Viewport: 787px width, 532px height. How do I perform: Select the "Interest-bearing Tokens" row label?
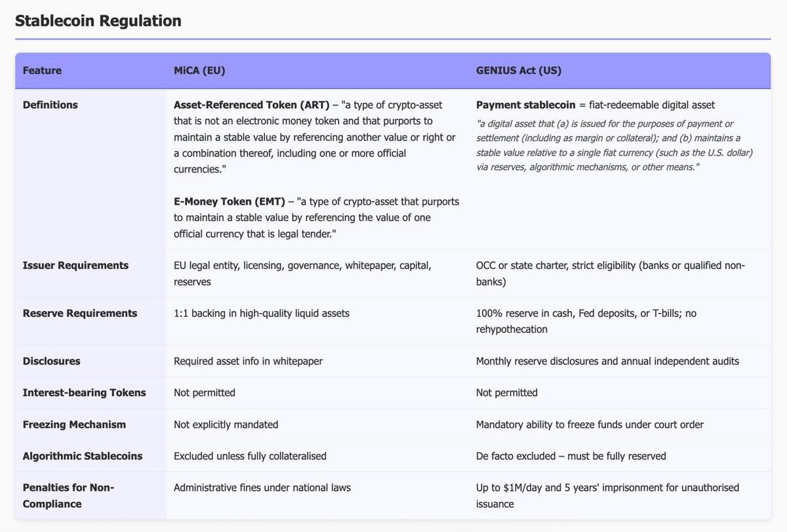pyautogui.click(x=84, y=393)
